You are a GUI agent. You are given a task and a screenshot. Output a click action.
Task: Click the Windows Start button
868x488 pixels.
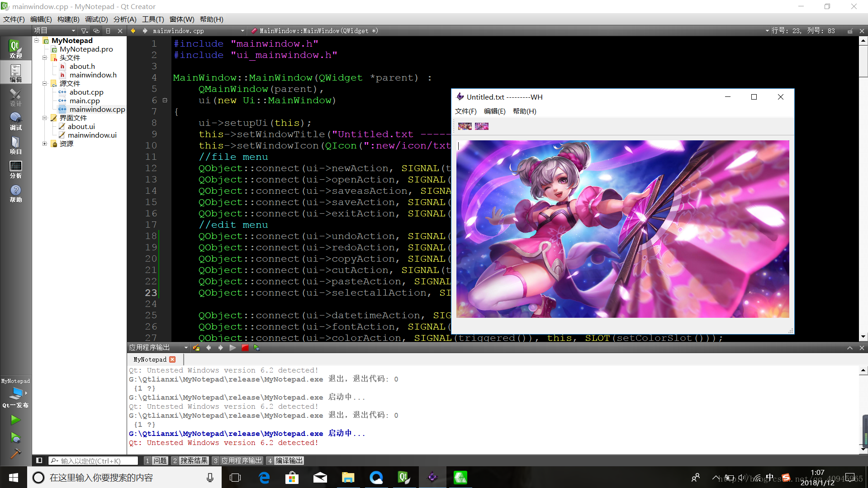[14, 478]
